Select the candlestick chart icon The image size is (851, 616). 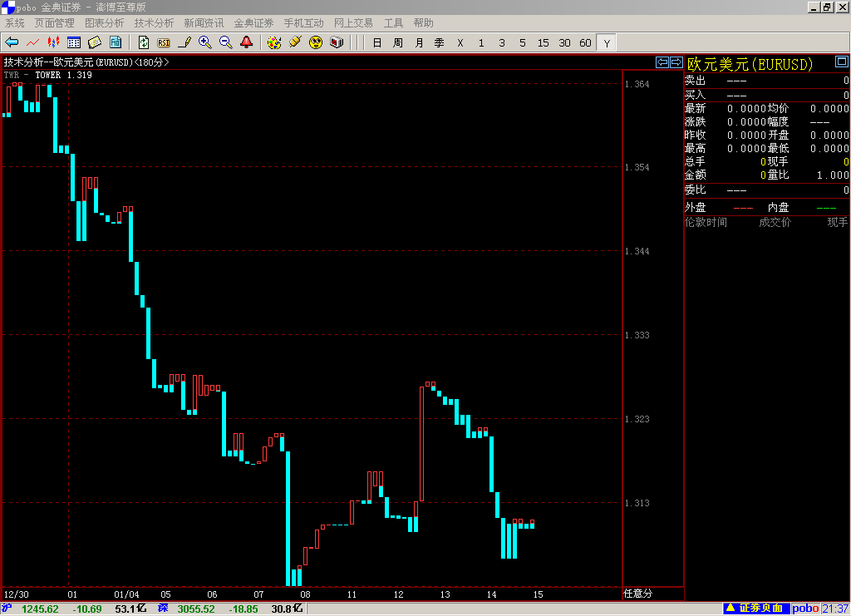pos(53,42)
